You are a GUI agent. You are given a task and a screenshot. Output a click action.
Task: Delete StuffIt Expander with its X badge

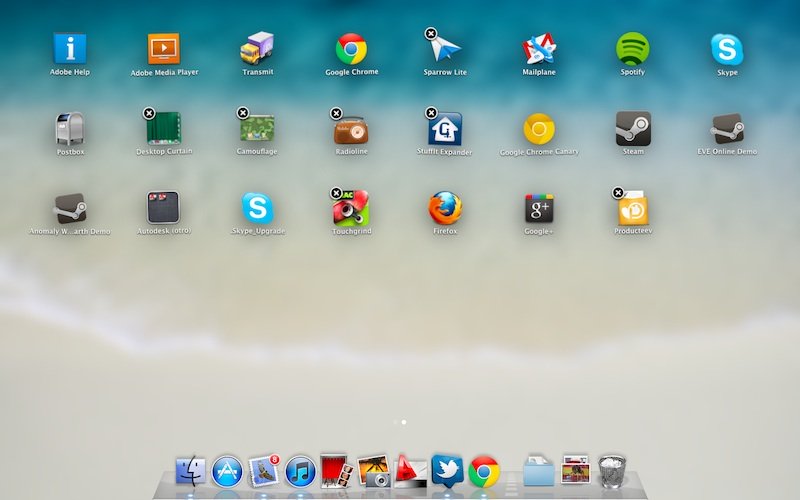(x=431, y=113)
